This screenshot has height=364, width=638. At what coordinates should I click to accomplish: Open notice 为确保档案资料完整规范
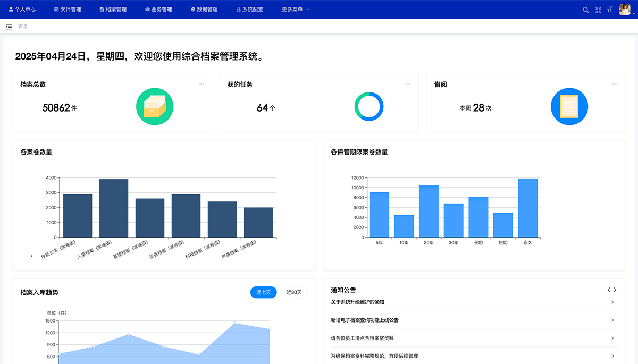coord(374,356)
